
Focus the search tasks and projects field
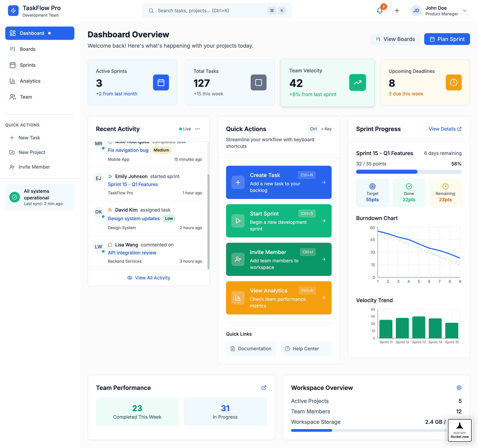click(x=217, y=11)
